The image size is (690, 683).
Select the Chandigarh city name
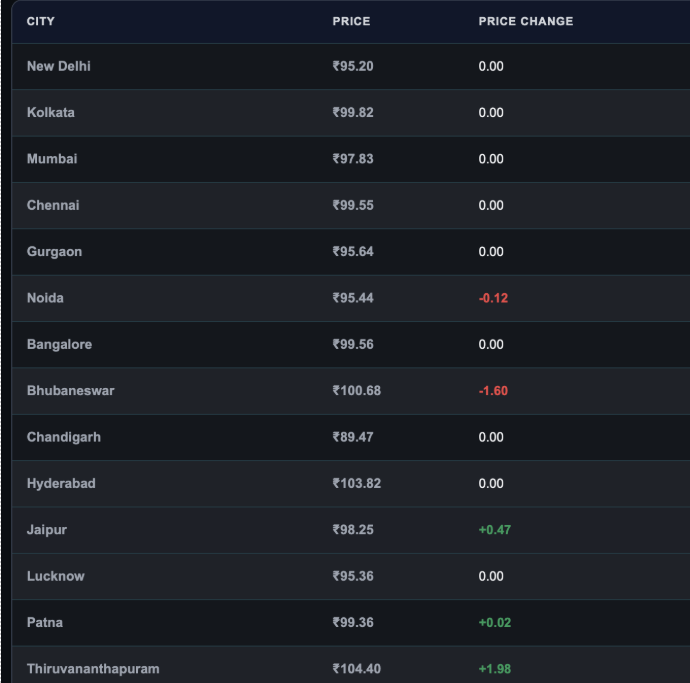(64, 437)
